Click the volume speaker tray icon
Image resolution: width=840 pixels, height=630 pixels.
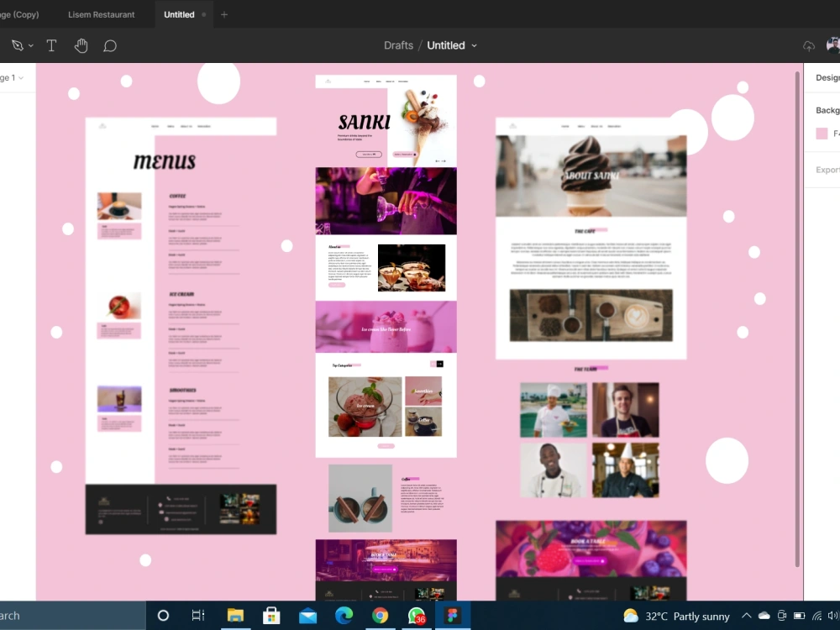pyautogui.click(x=833, y=616)
